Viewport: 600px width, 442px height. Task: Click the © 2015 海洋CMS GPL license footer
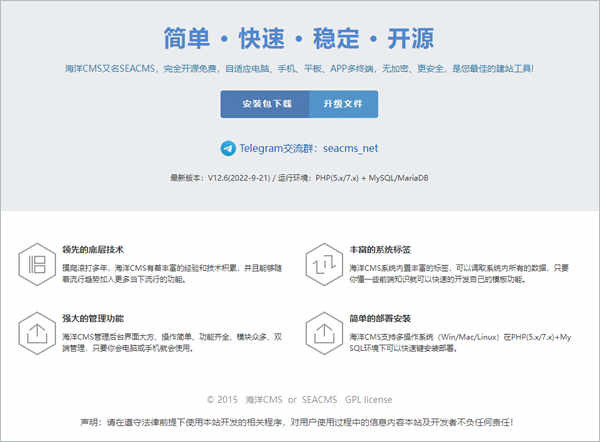click(299, 400)
